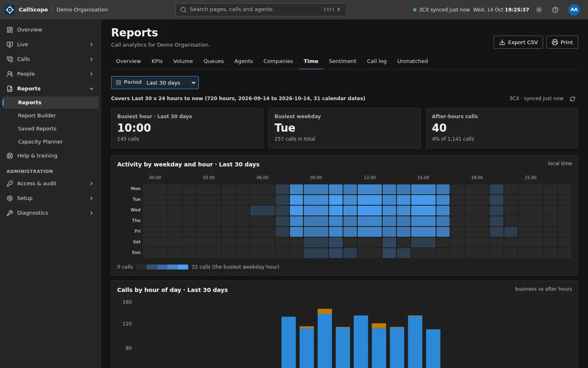Image resolution: width=588 pixels, height=368 pixels.
Task: Focus the search pages, calls and agents field
Action: 261,9
